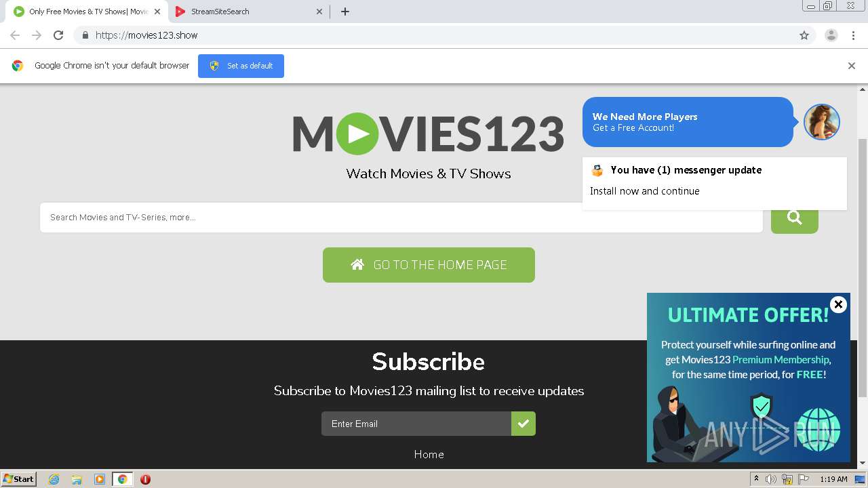Image resolution: width=868 pixels, height=488 pixels.
Task: Select Chrome in the taskbar
Action: (122, 479)
